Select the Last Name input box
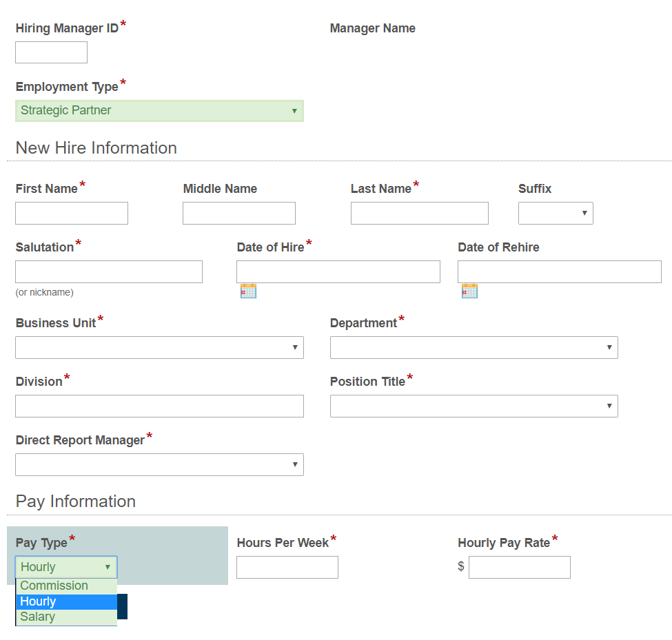This screenshot has height=640, width=672. (x=419, y=214)
